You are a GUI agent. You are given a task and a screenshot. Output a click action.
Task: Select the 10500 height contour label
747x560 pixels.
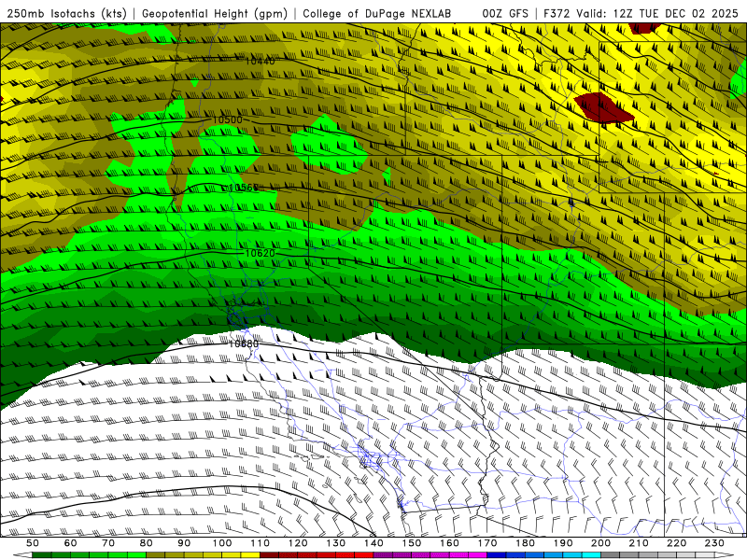227,119
